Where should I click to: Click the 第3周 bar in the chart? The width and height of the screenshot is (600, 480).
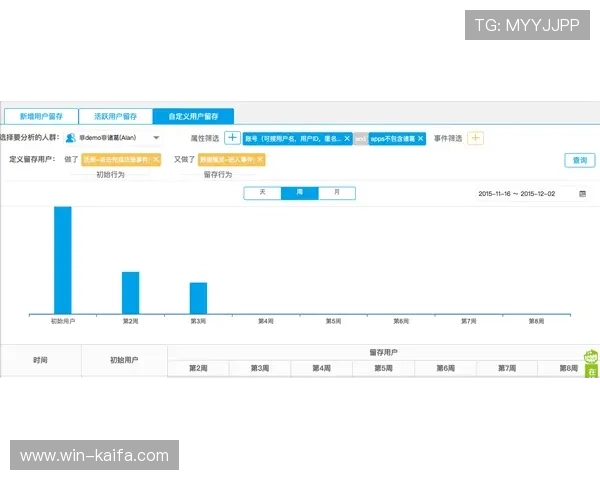pyautogui.click(x=198, y=298)
